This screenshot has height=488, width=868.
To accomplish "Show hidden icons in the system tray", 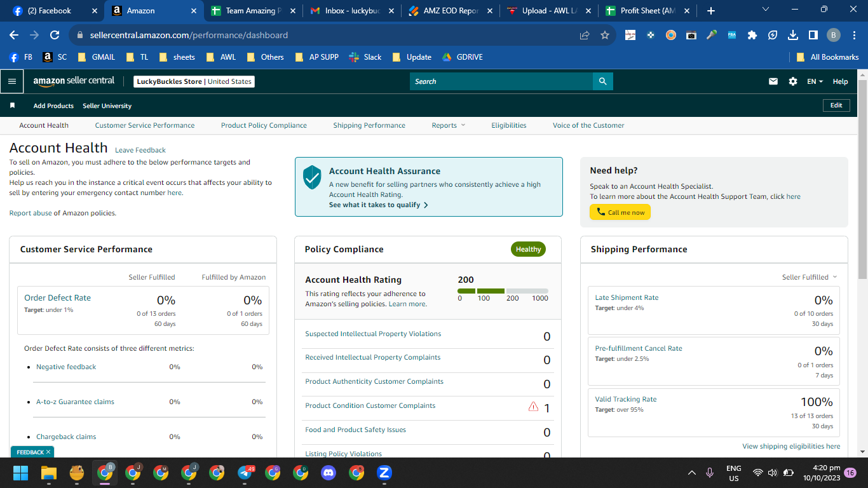I will pyautogui.click(x=691, y=473).
